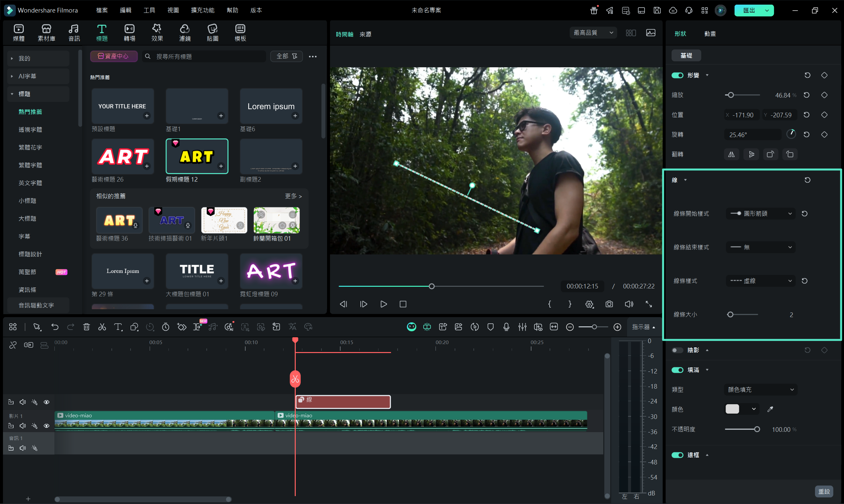
Task: Click the trash delete icon in timeline toolbar
Action: tap(86, 327)
